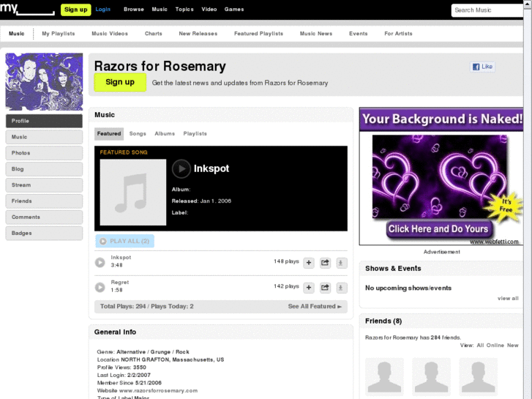Image resolution: width=532 pixels, height=399 pixels.
Task: Open the Blog sidebar item
Action: click(x=44, y=169)
